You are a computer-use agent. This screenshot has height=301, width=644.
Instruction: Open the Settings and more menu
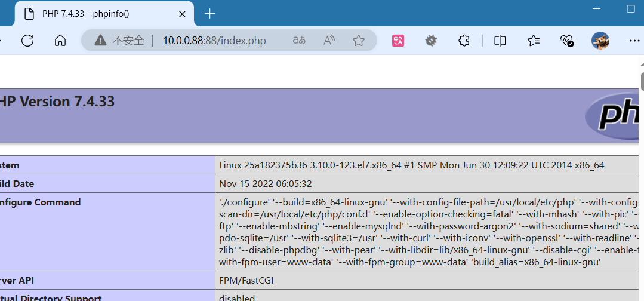634,41
